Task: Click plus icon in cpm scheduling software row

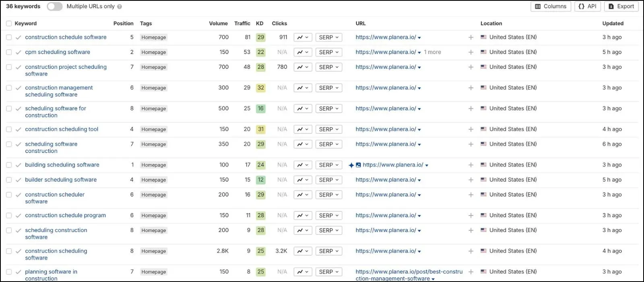Action: click(471, 52)
